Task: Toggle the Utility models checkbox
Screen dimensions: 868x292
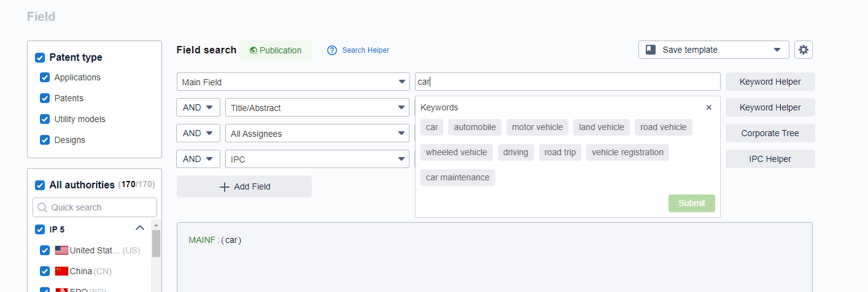Action: pos(45,119)
